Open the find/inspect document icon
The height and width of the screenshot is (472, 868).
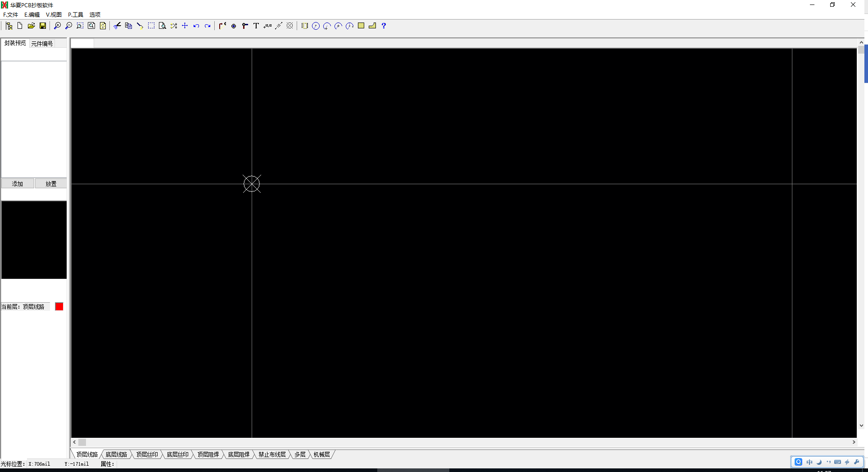(163, 26)
